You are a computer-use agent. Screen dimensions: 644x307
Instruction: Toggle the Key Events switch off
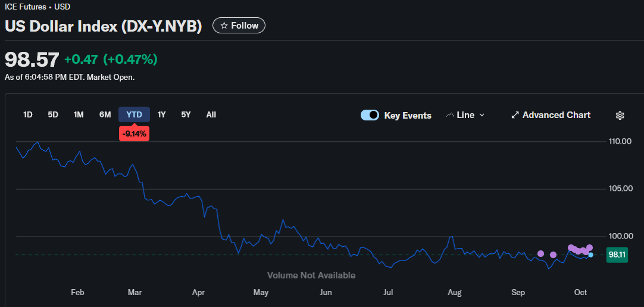(370, 115)
